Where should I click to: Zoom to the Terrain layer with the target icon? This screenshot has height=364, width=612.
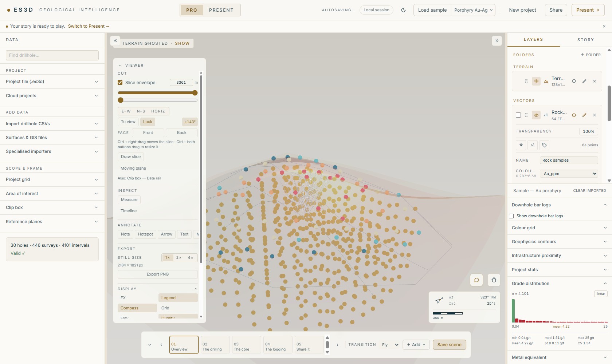[574, 81]
